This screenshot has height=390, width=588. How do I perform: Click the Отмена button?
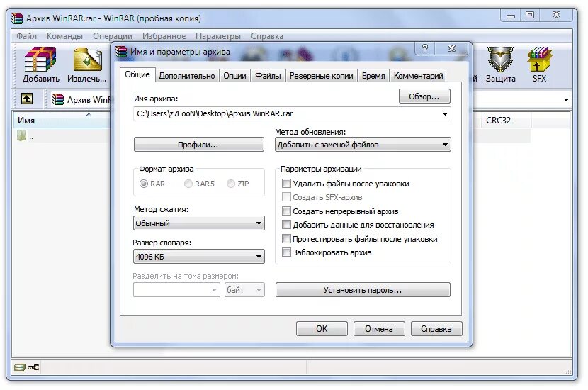(379, 329)
